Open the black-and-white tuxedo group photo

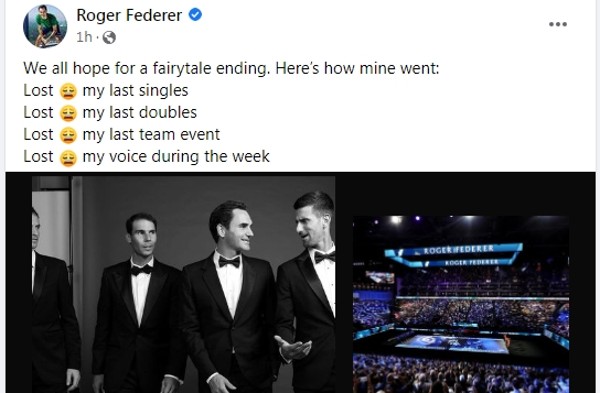[x=184, y=284]
